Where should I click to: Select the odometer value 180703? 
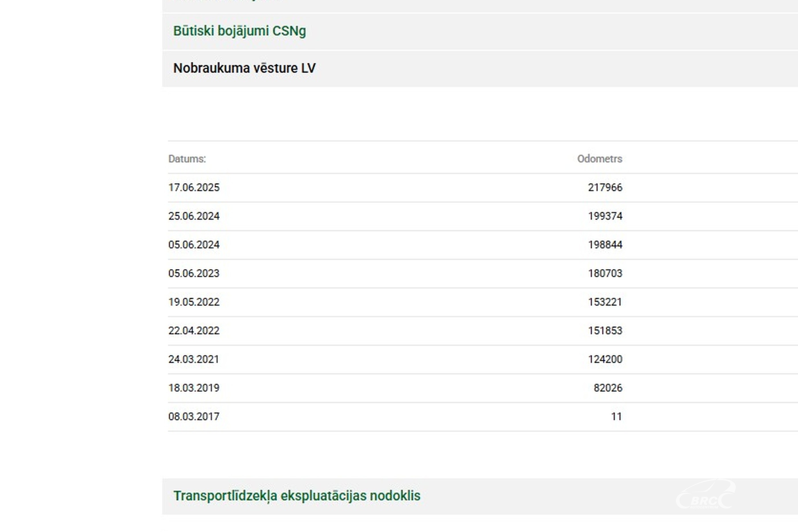click(x=605, y=274)
